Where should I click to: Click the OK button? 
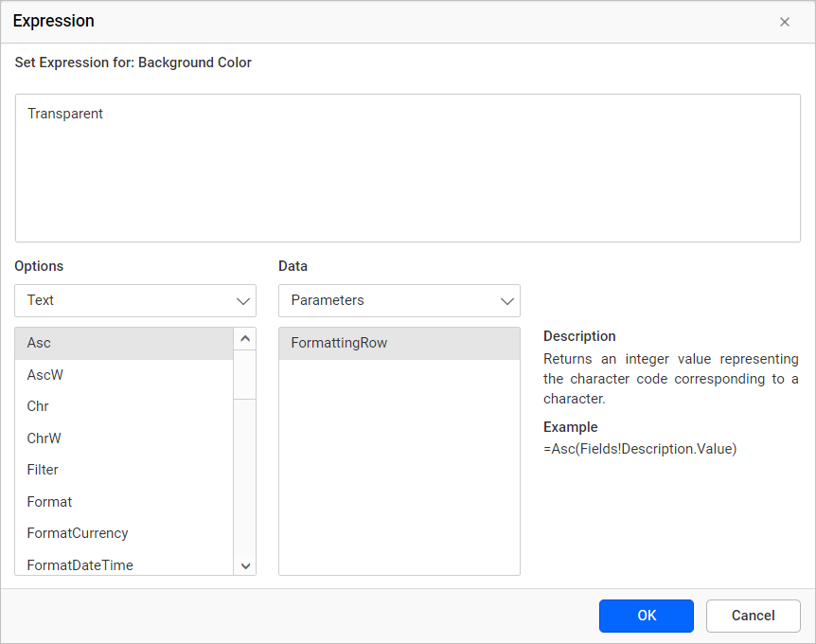pyautogui.click(x=647, y=616)
